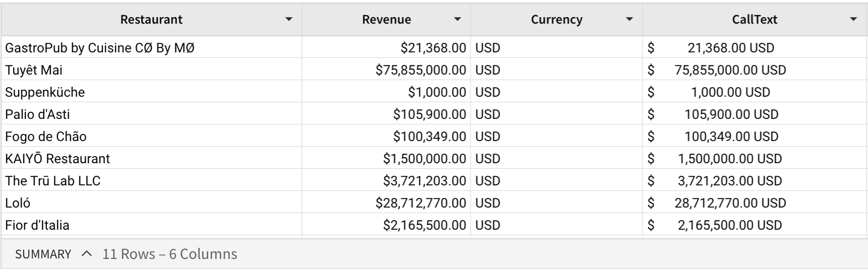Image resolution: width=868 pixels, height=269 pixels.
Task: Click CallText cell '100,349.00 USD'
Action: click(755, 137)
